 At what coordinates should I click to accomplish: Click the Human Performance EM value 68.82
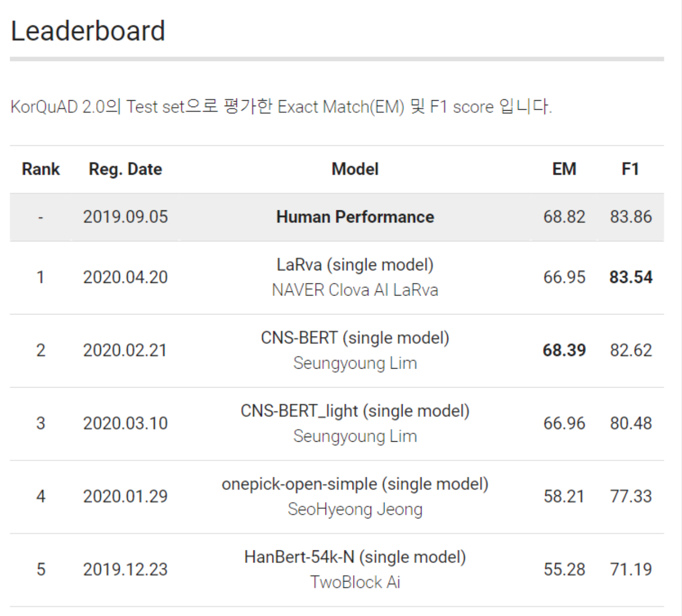564,217
